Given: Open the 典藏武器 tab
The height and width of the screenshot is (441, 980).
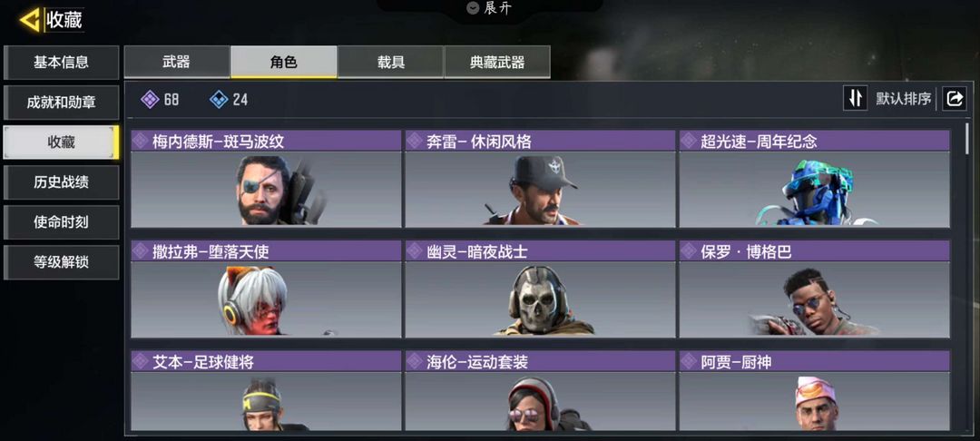Looking at the screenshot, I should click(497, 62).
